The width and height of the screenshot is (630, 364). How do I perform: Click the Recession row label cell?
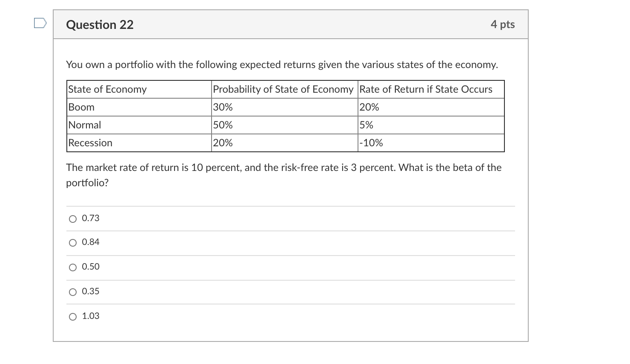pyautogui.click(x=90, y=143)
